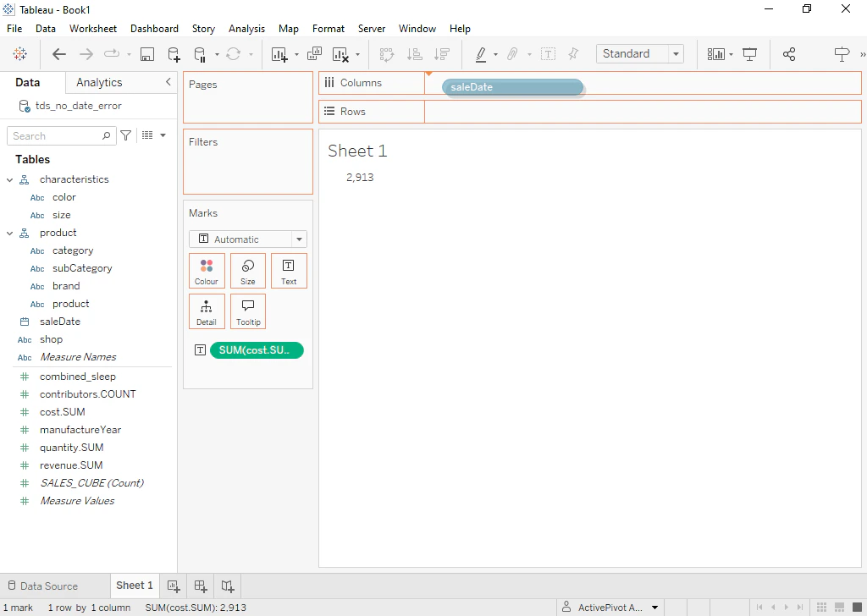Click the saleDate pill in Columns

pos(512,87)
